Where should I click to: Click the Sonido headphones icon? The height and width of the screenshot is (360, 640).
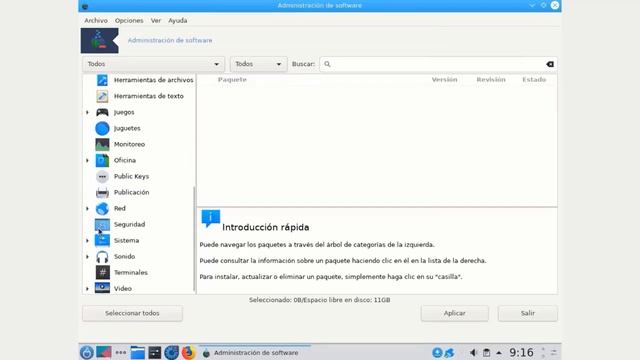coord(102,256)
